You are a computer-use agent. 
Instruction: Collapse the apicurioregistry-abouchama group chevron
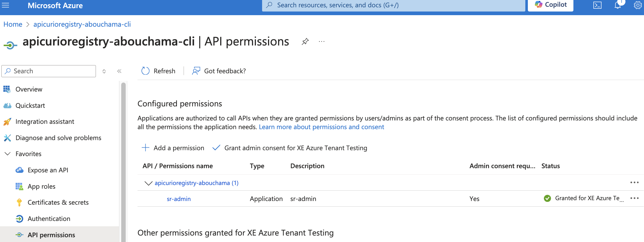[x=148, y=183]
